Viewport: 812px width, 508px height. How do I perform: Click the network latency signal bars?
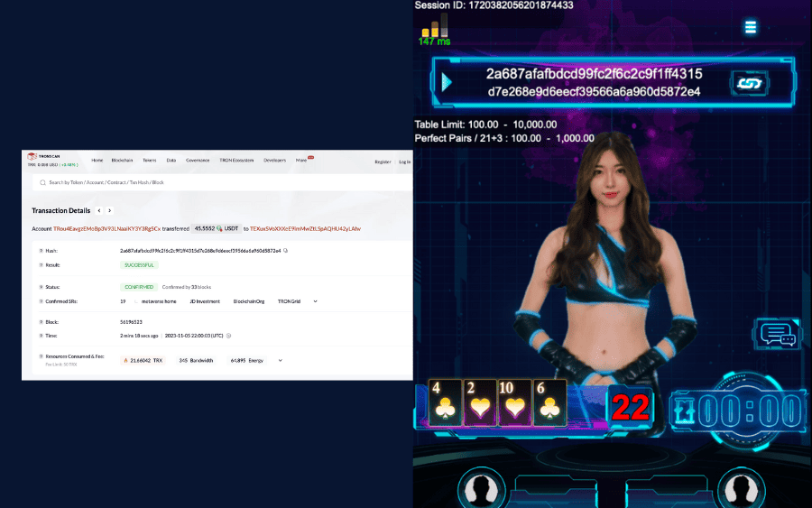[x=434, y=29]
